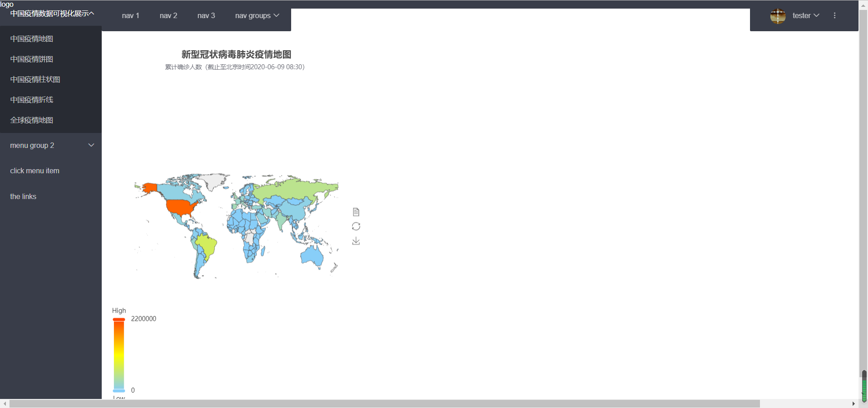The height and width of the screenshot is (408, 868).
Task: Click the High handle of visual map slider
Action: [x=119, y=319]
